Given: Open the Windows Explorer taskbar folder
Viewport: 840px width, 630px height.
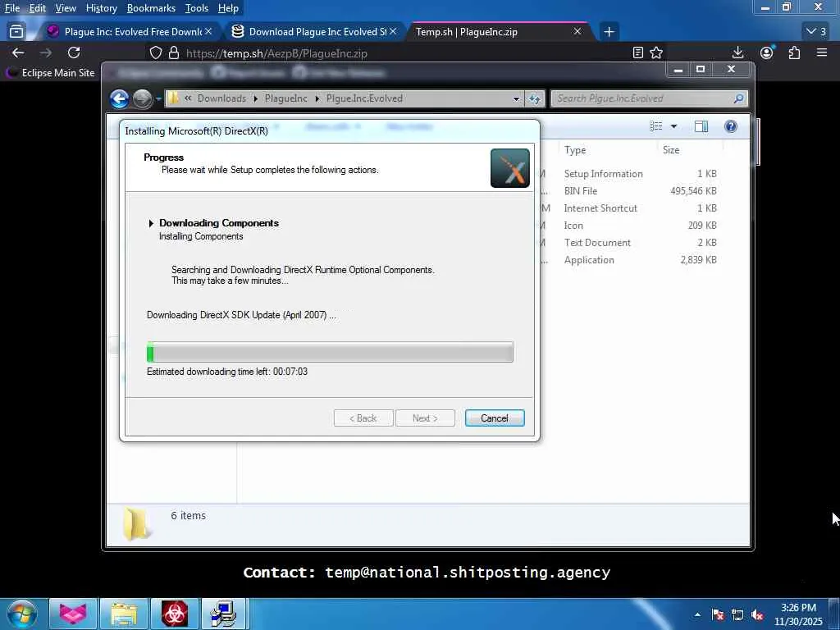Looking at the screenshot, I should (x=124, y=614).
